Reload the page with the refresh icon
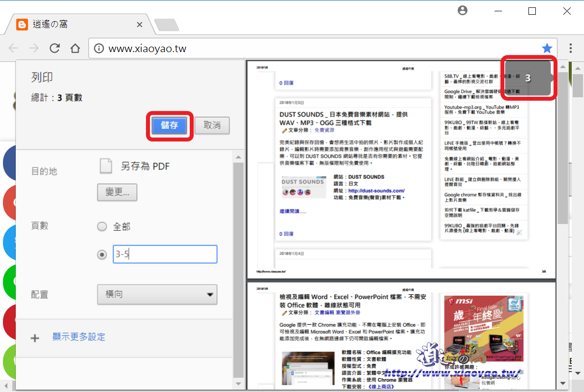This screenshot has height=392, width=584. pos(55,48)
